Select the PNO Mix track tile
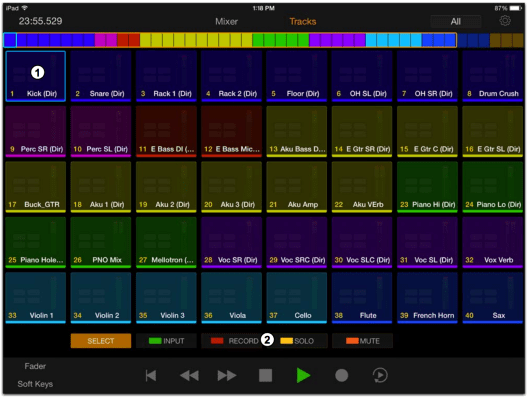Screen dimensions: 529x398 (101, 243)
